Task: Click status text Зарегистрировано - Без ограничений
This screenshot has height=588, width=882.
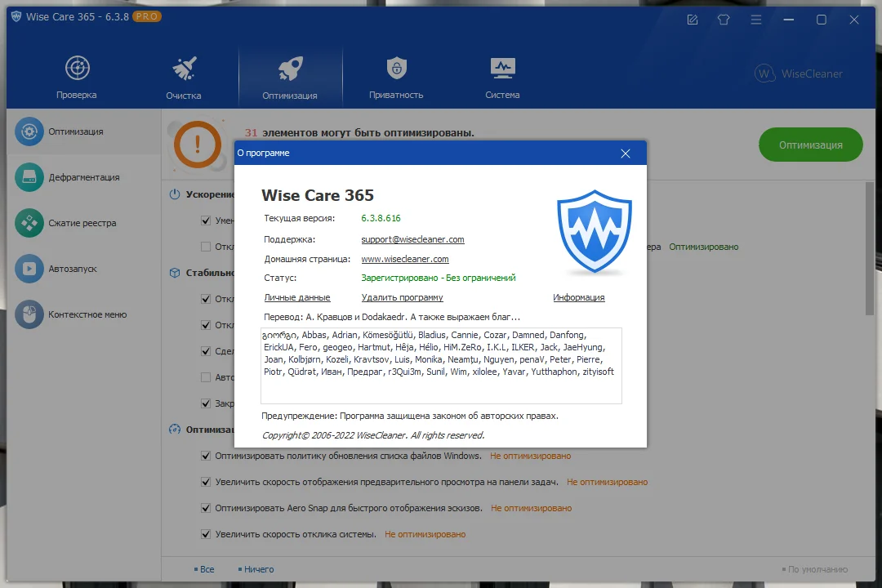Action: tap(439, 278)
